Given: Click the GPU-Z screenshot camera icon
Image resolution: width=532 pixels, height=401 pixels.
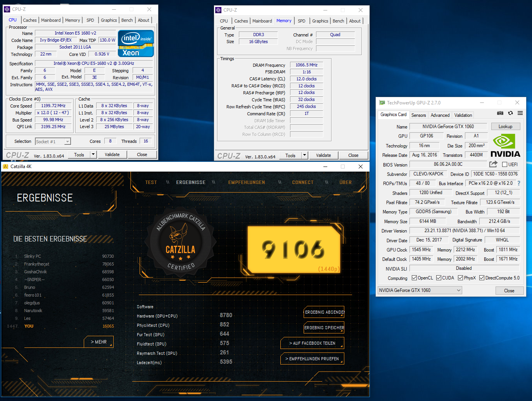Looking at the screenshot, I should [x=500, y=113].
